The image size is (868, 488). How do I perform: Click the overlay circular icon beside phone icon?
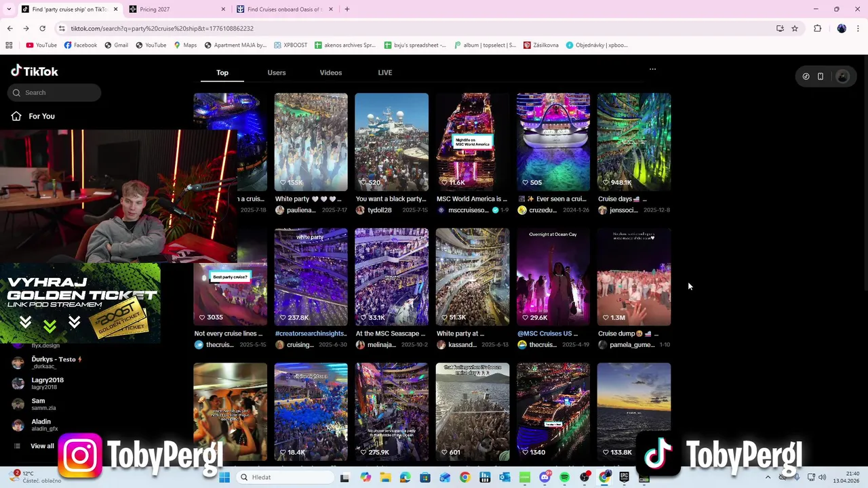tap(806, 77)
